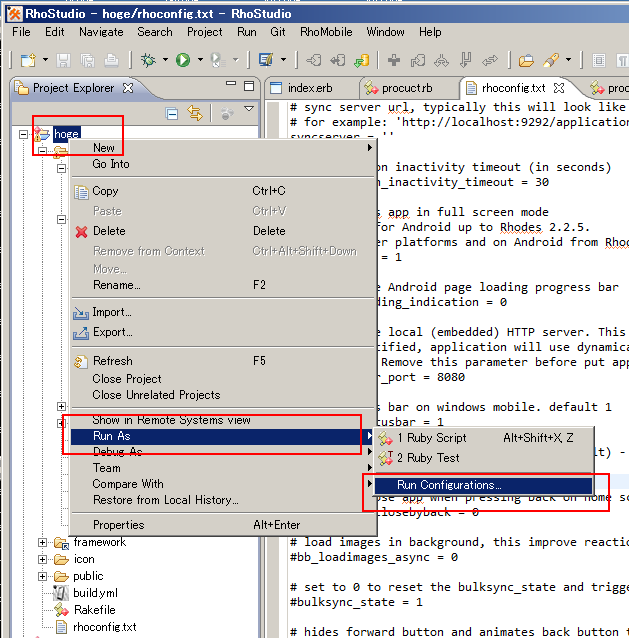Screen dimensions: 629x638
Task: Open Project Explorer view menu triangle
Action: pos(249,109)
